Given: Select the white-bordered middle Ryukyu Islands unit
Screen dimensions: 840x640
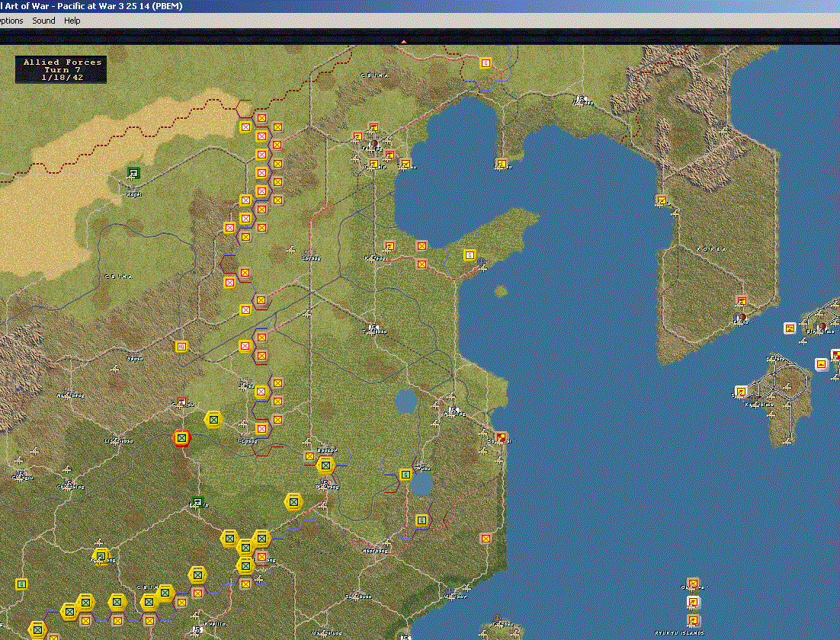Looking at the screenshot, I should (x=693, y=603).
